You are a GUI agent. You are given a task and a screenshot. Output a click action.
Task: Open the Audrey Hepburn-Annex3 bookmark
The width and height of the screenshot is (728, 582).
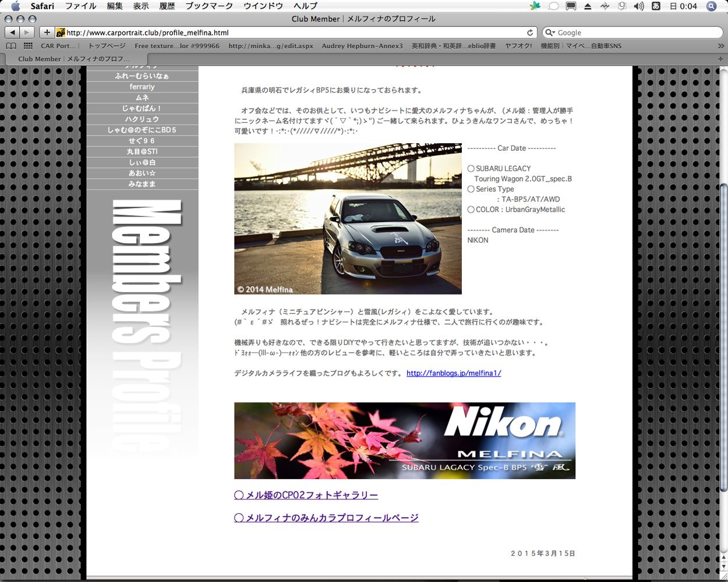point(362,46)
